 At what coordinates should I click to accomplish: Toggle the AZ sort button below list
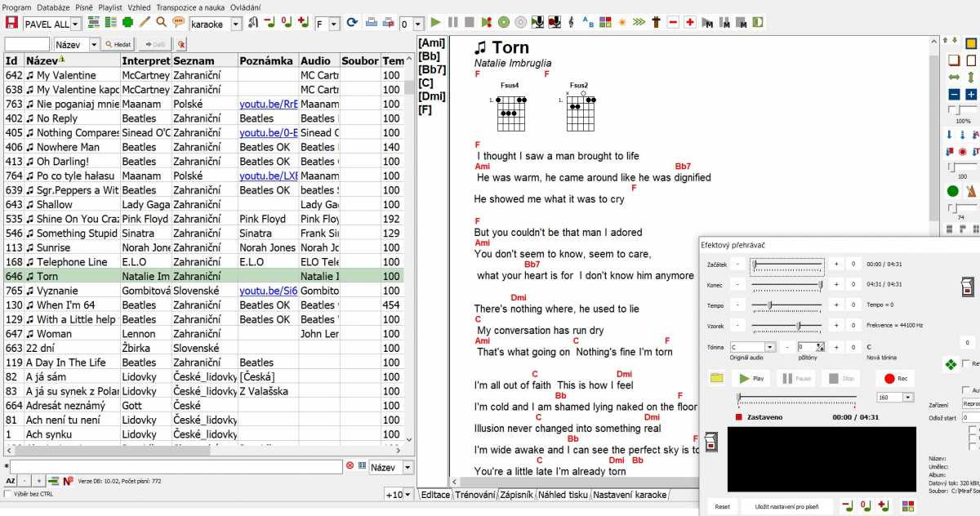11,481
